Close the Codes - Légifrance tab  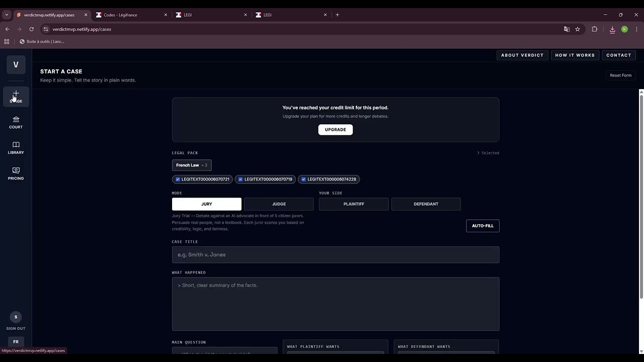(166, 15)
